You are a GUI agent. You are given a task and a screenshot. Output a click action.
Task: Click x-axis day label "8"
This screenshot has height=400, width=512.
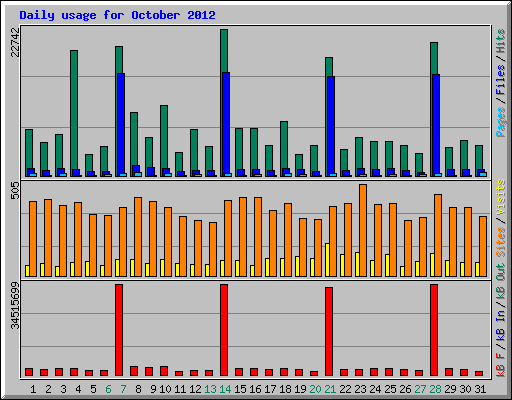pos(138,389)
